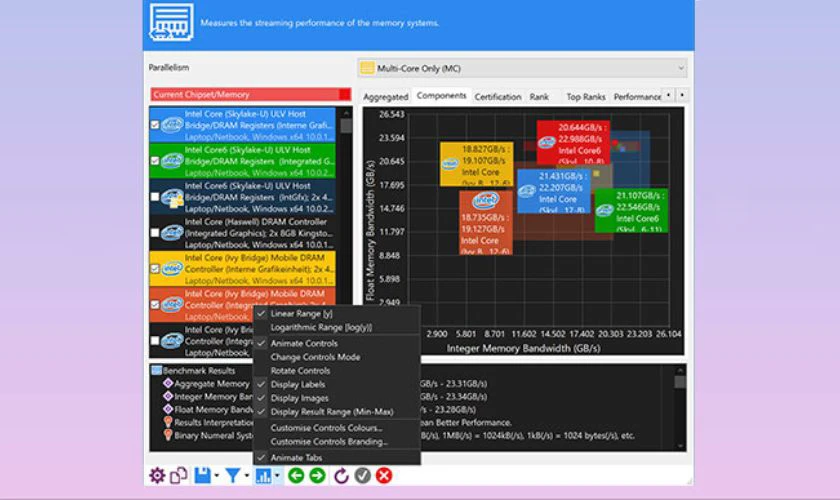The height and width of the screenshot is (500, 840).
Task: Click the red Current Chipset/Memory bar
Action: coord(250,95)
